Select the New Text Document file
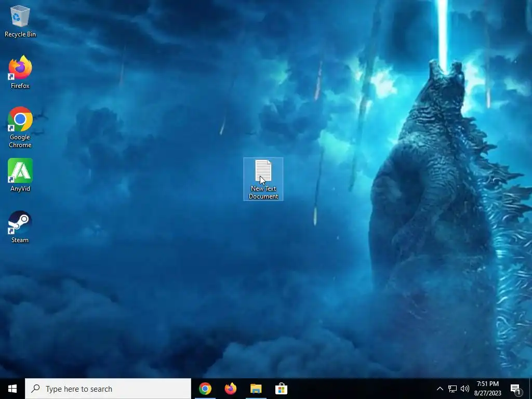 click(263, 179)
